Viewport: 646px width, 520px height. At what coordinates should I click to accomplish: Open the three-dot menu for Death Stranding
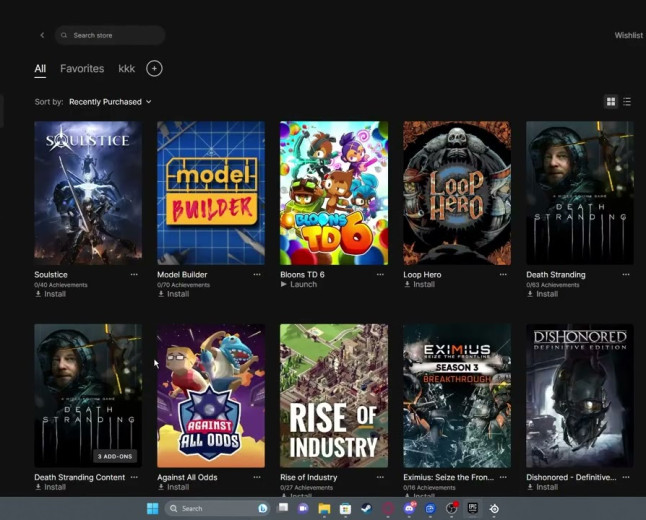[626, 274]
